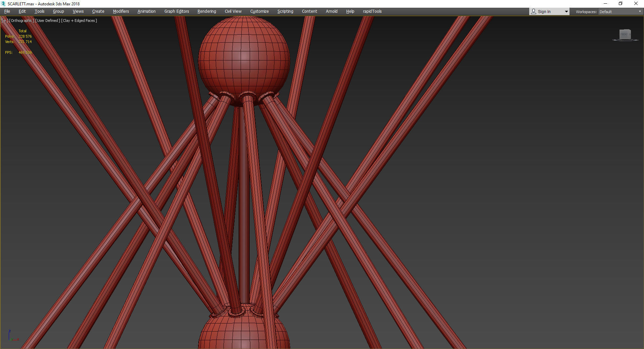This screenshot has width=644, height=349.
Task: Open the Create menu
Action: (98, 11)
